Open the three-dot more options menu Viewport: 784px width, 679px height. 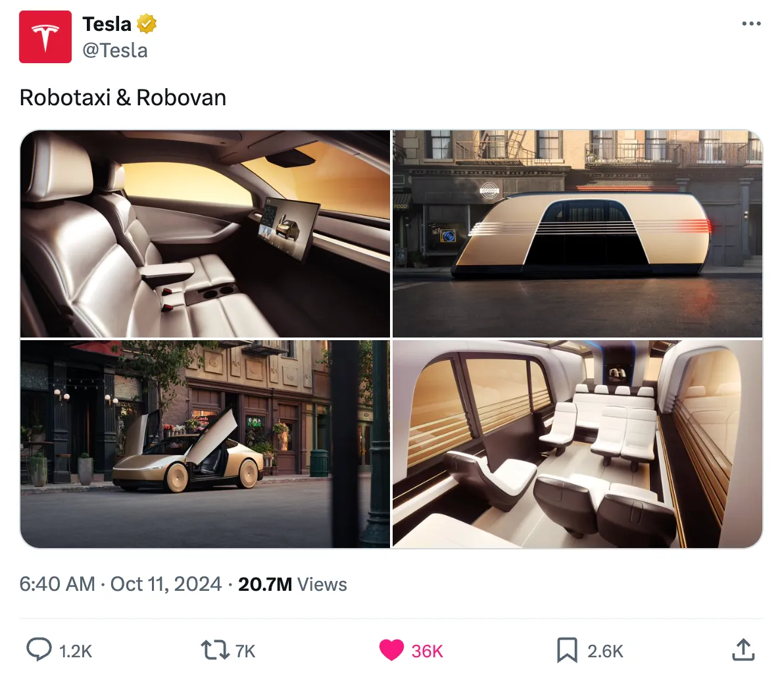point(751,24)
